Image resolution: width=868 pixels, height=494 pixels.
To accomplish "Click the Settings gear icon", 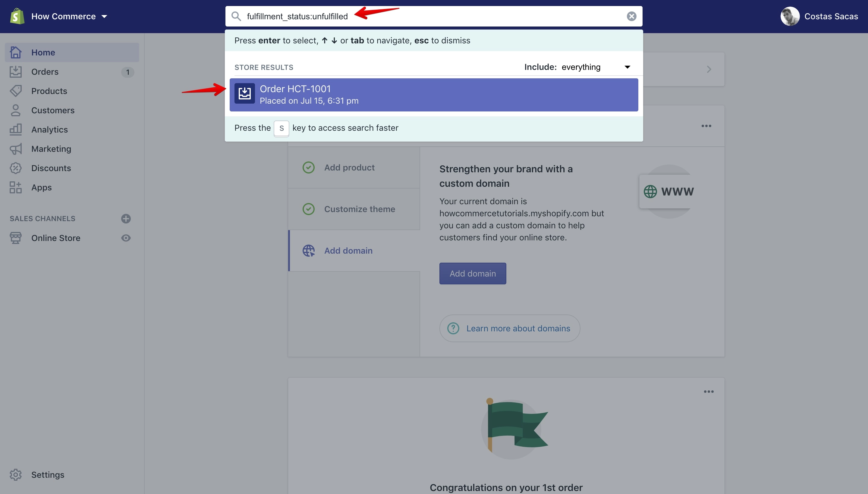I will pyautogui.click(x=16, y=475).
